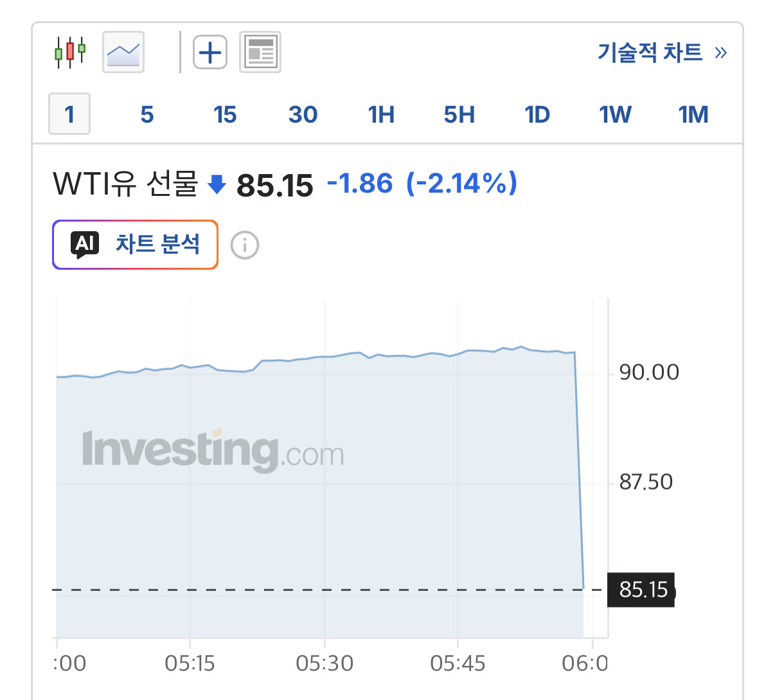Select the 5 minute interval

(x=147, y=114)
